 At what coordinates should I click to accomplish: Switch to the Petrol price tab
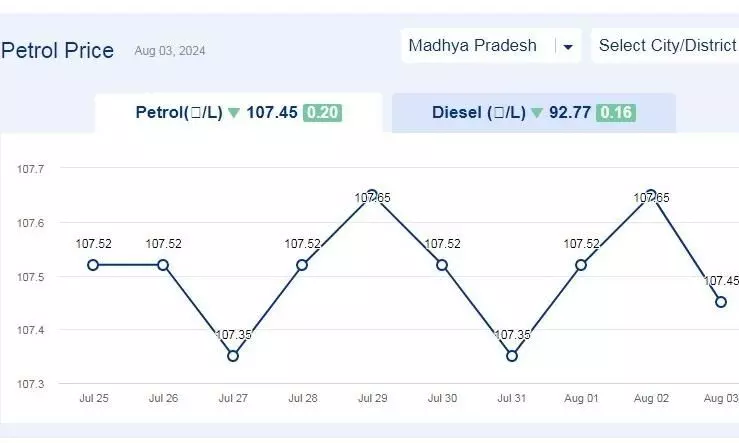coord(238,113)
